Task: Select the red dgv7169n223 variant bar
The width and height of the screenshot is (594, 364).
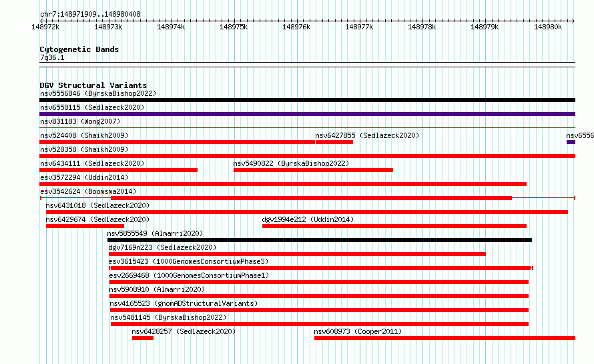Action: pos(297,254)
